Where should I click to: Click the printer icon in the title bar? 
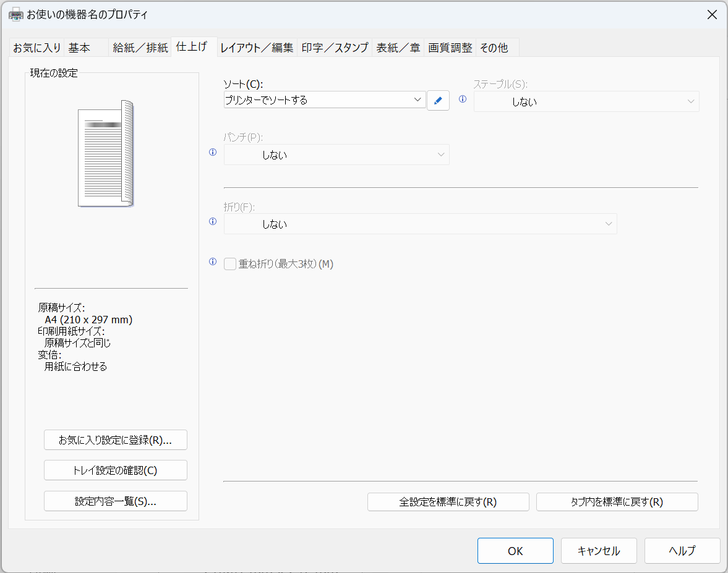point(15,14)
